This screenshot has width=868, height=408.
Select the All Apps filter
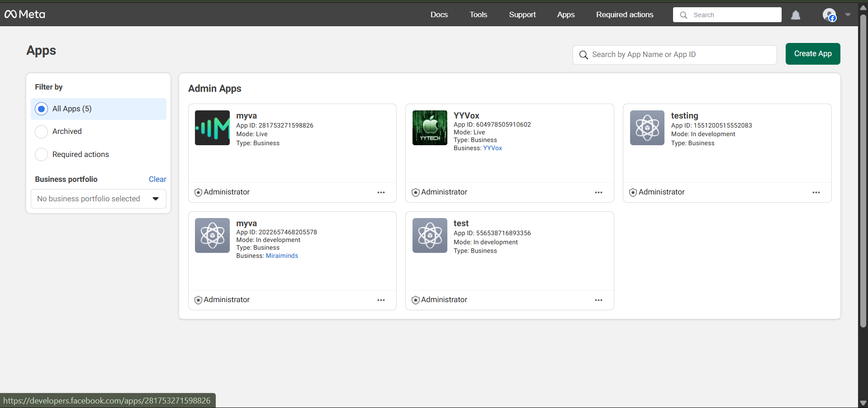point(41,109)
